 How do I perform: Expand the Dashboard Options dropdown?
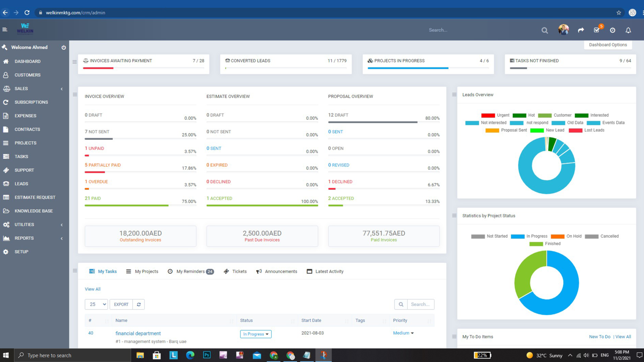point(608,45)
